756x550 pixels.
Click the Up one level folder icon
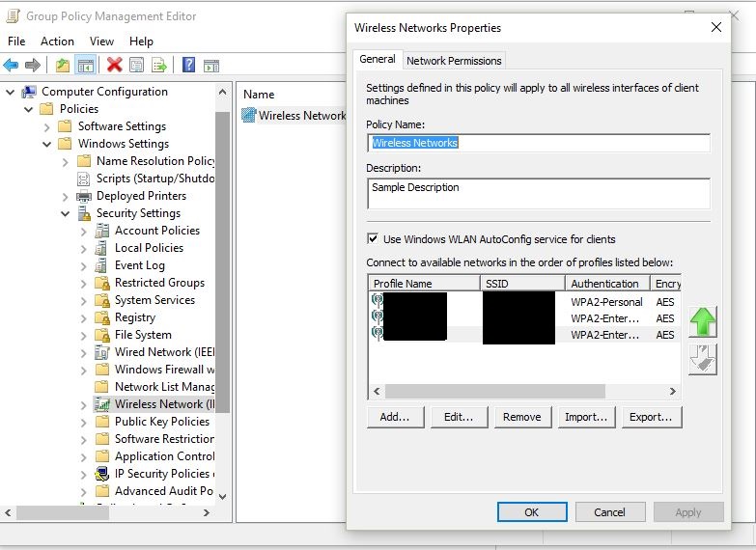coord(62,65)
